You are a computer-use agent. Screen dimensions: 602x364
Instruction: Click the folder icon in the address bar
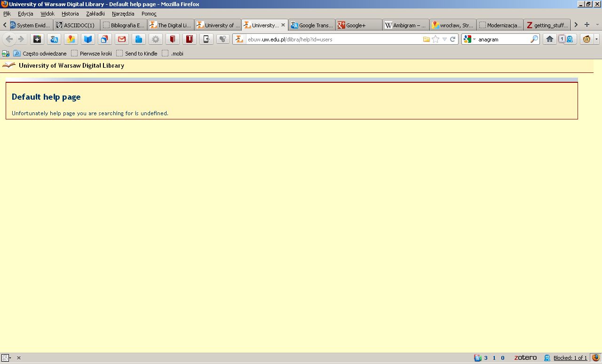426,40
